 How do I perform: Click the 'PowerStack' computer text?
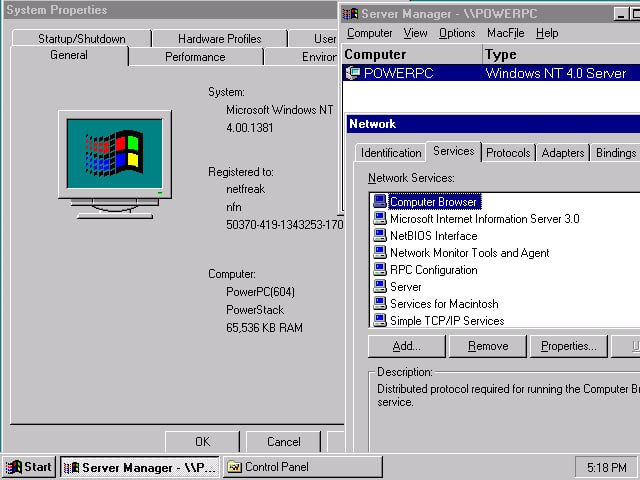[x=255, y=310]
